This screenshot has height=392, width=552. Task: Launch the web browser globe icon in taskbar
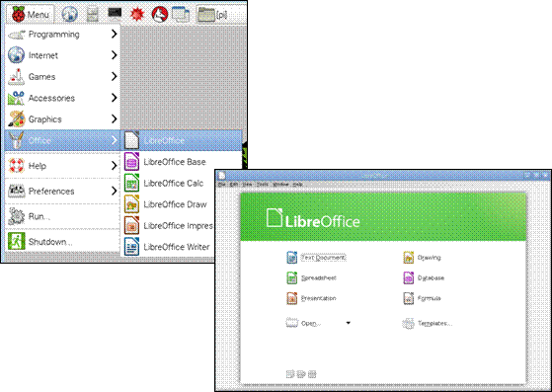tap(70, 14)
